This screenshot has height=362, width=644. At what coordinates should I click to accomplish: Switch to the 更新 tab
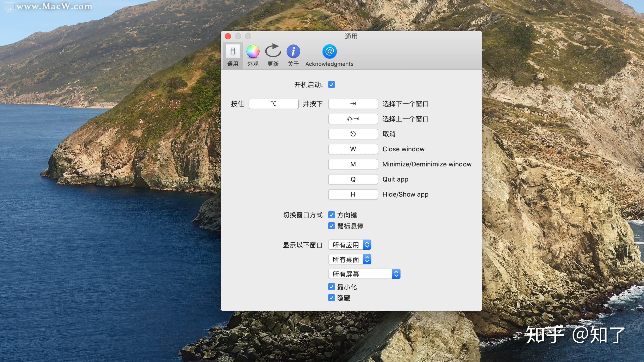273,55
